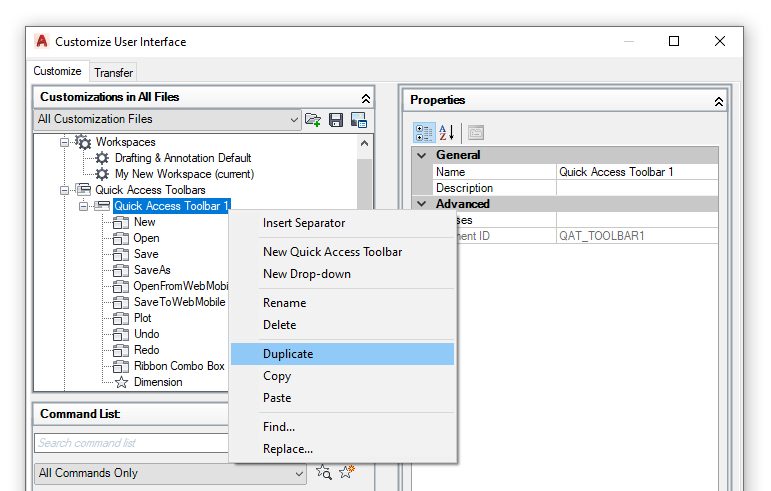771x491 pixels.
Task: Choose New Quick Access Toolbar menu entry
Action: pos(332,252)
